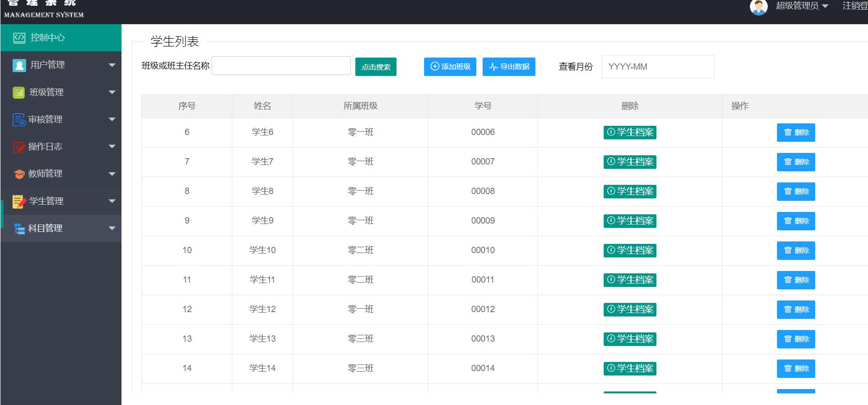Image resolution: width=868 pixels, height=405 pixels.
Task: Click info icon of 学生7 档案
Action: pos(611,161)
